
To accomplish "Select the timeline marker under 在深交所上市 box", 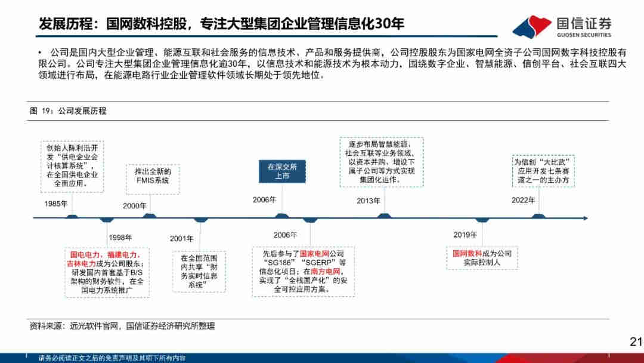I will [282, 218].
